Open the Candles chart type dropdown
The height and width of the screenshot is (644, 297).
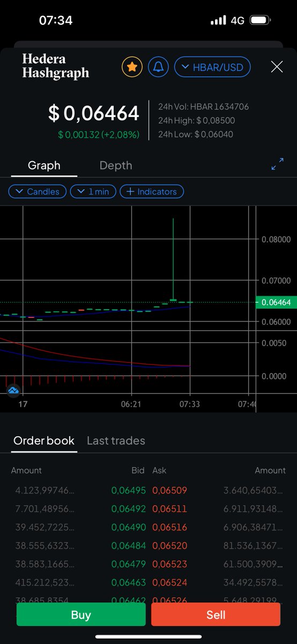[x=38, y=192]
